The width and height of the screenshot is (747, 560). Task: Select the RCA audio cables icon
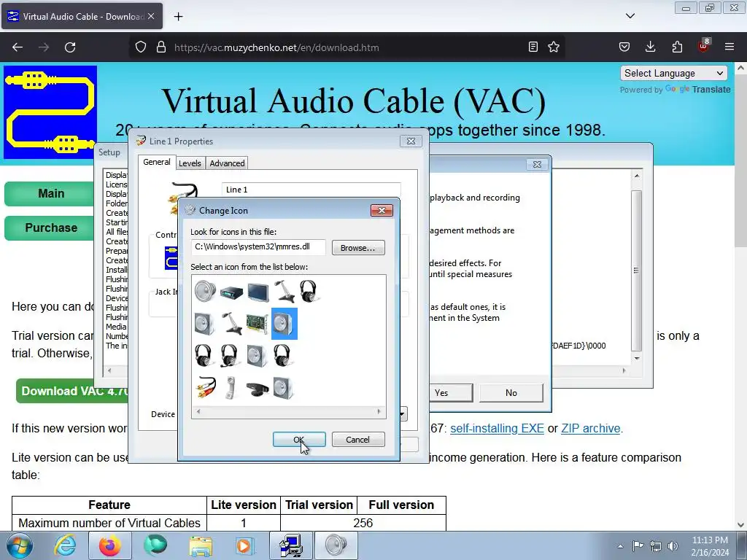point(206,387)
